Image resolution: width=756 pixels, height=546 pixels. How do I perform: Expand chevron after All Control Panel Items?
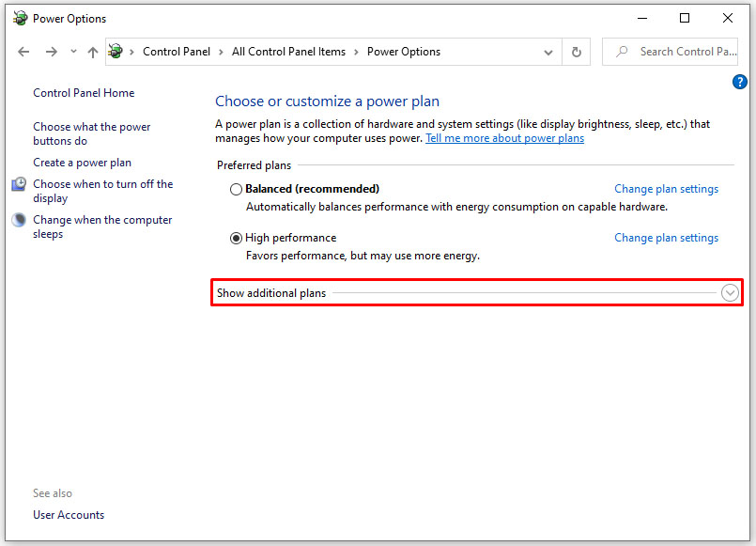(x=356, y=52)
